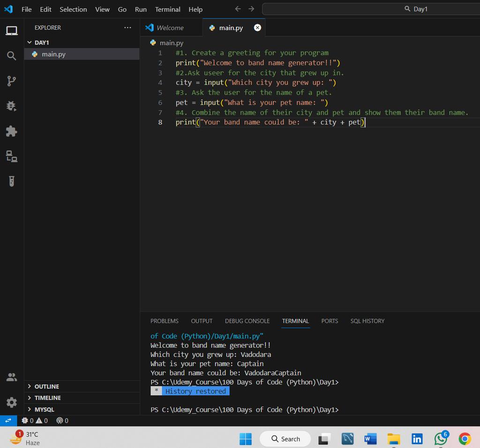
Task: Click the Windows taskbar Search box
Action: (x=285, y=439)
